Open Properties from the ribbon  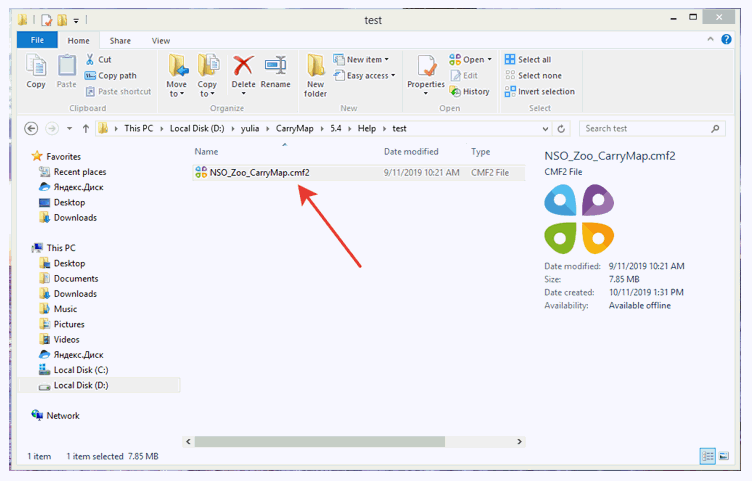pyautogui.click(x=426, y=72)
